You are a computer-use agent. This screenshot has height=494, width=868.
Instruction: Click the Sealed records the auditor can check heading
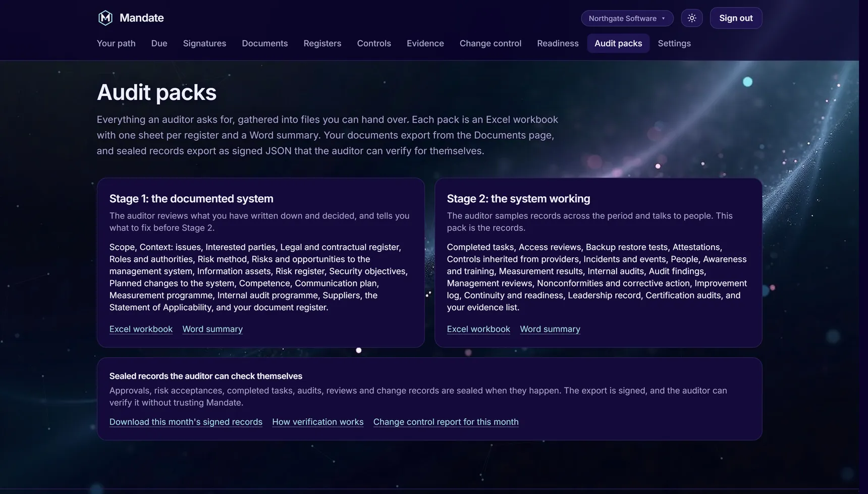pos(206,376)
